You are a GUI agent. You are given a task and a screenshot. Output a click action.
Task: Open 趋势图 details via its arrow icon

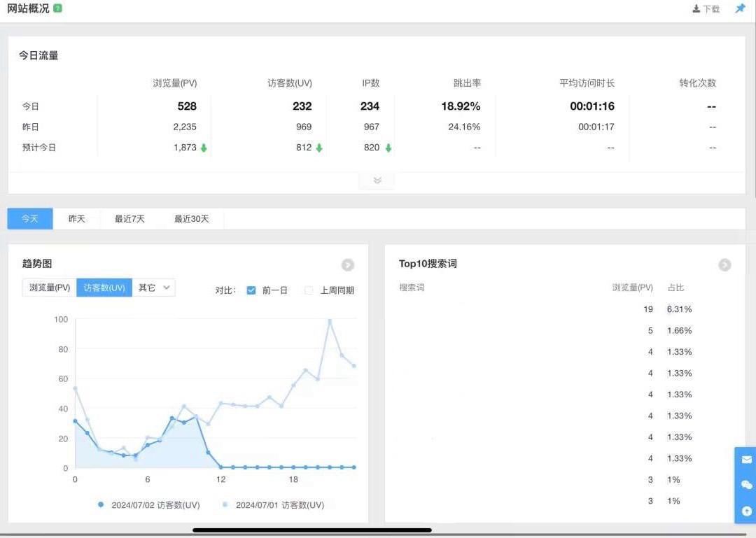(348, 265)
